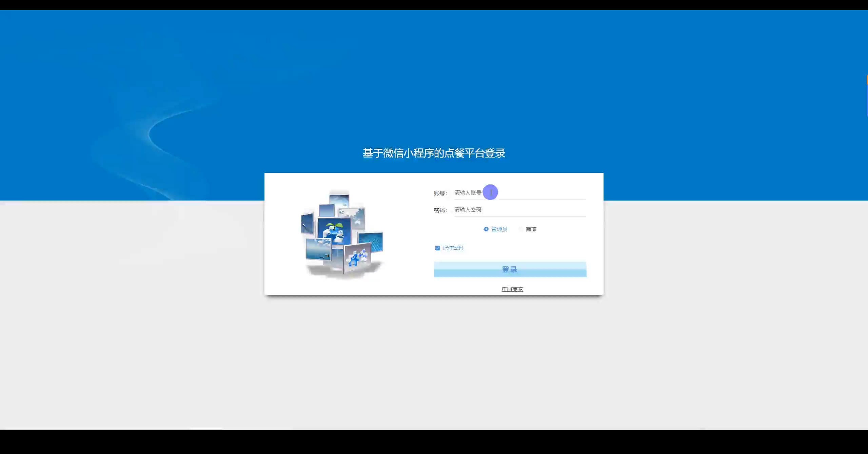Open the 注册商家 registration link
Viewport: 868px width, 454px height.
pos(512,289)
